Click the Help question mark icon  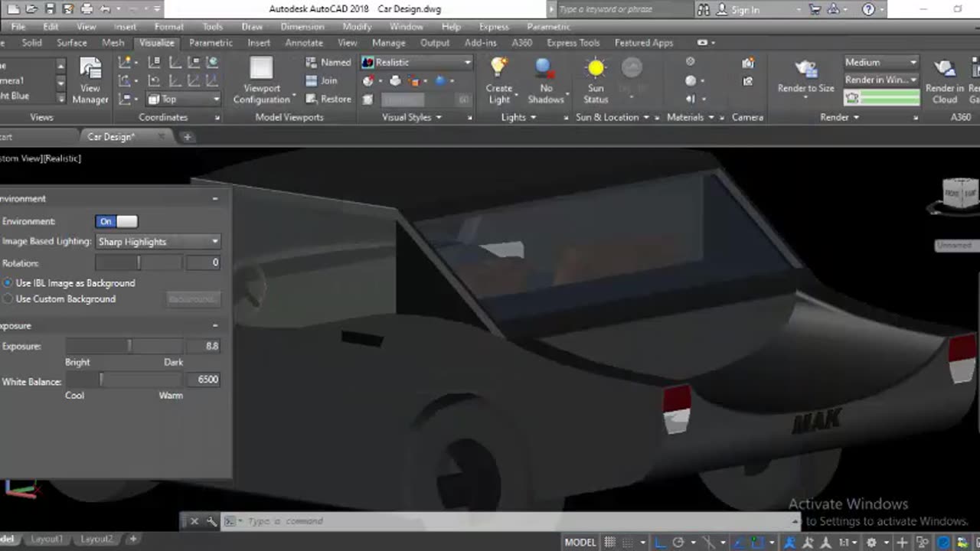tap(868, 9)
